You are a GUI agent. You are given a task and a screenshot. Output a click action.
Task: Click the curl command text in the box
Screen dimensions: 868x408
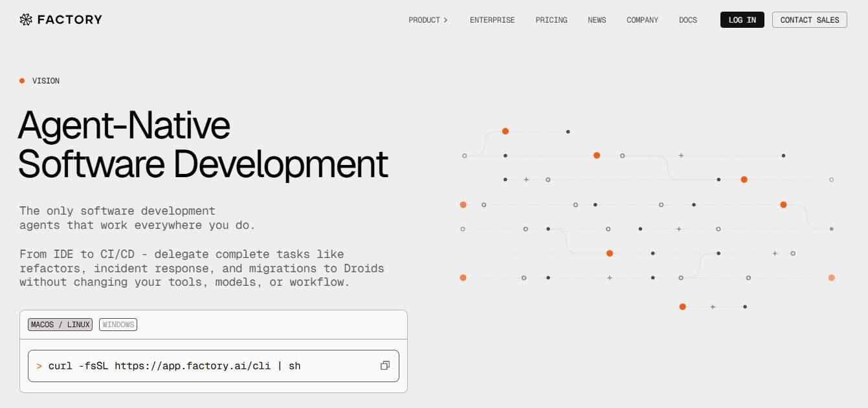[175, 366]
